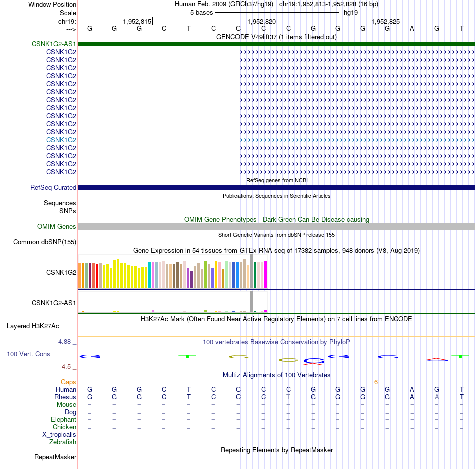This screenshot has width=476, height=469.
Task: Click the OMIM Genes label
Action: 57,226
